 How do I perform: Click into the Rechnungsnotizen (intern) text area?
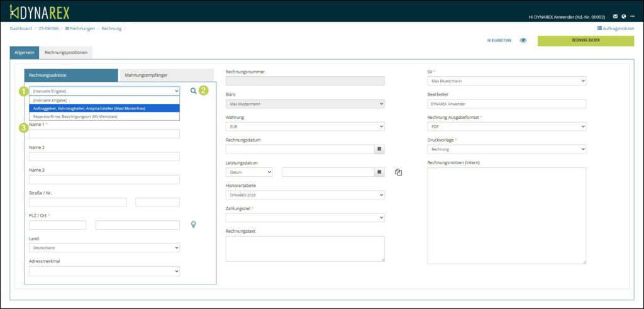(506, 215)
